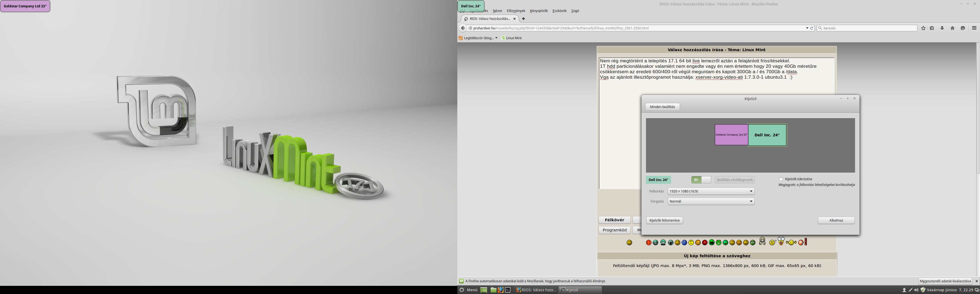The height and width of the screenshot is (294, 980).
Task: Insert the blue sad emoticon
Action: click(684, 243)
